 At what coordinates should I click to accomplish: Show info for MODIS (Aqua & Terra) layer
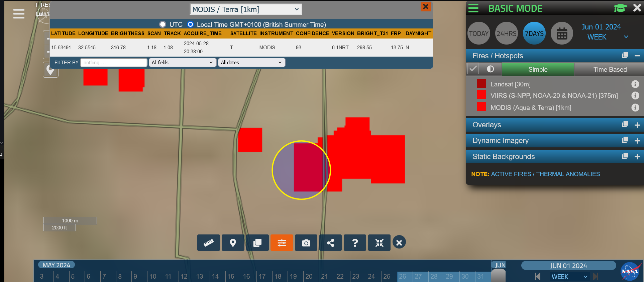click(635, 108)
